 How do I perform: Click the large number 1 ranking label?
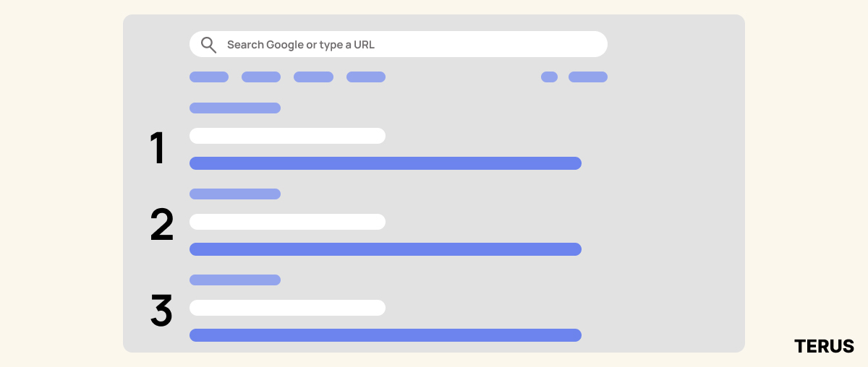(158, 149)
